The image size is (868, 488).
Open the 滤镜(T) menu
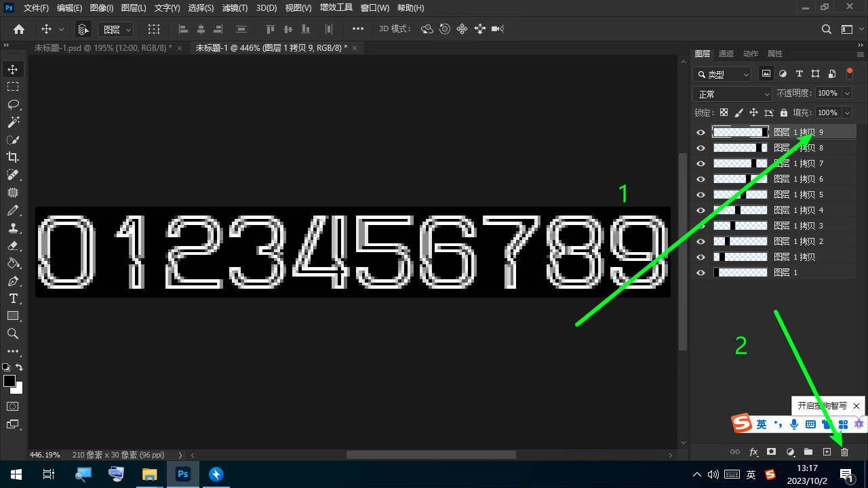(x=235, y=8)
